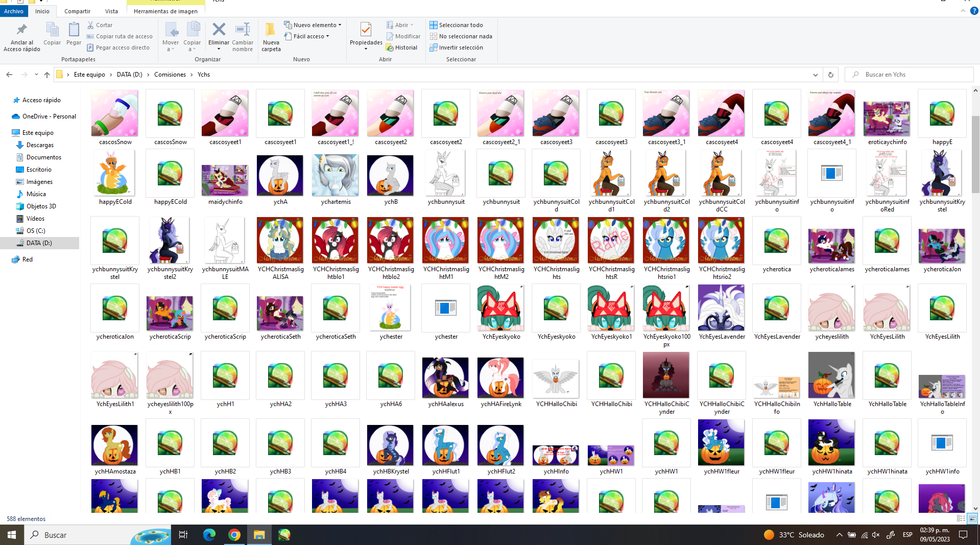Image resolution: width=980 pixels, height=545 pixels.
Task: Select Imágenes in the navigation pane
Action: point(39,182)
